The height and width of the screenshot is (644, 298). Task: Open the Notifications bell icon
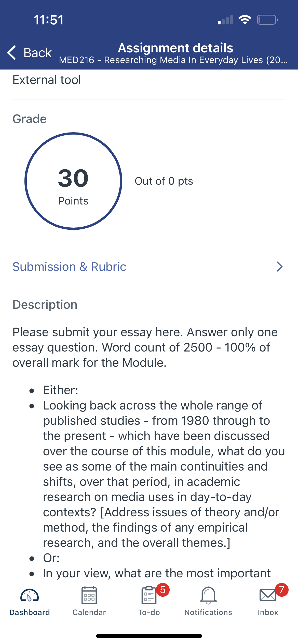tap(208, 595)
